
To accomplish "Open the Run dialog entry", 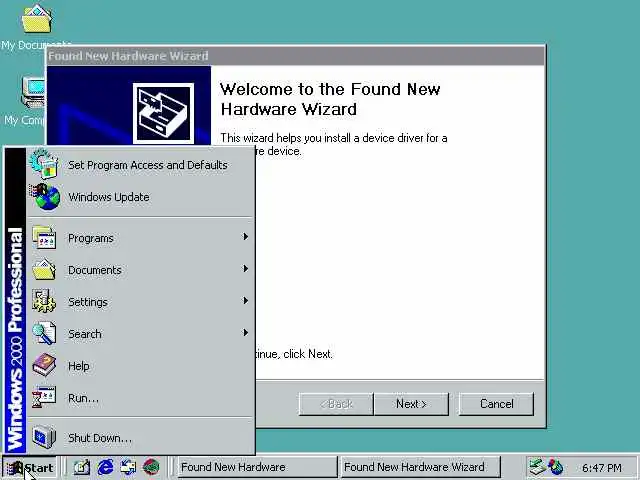I will [140, 398].
